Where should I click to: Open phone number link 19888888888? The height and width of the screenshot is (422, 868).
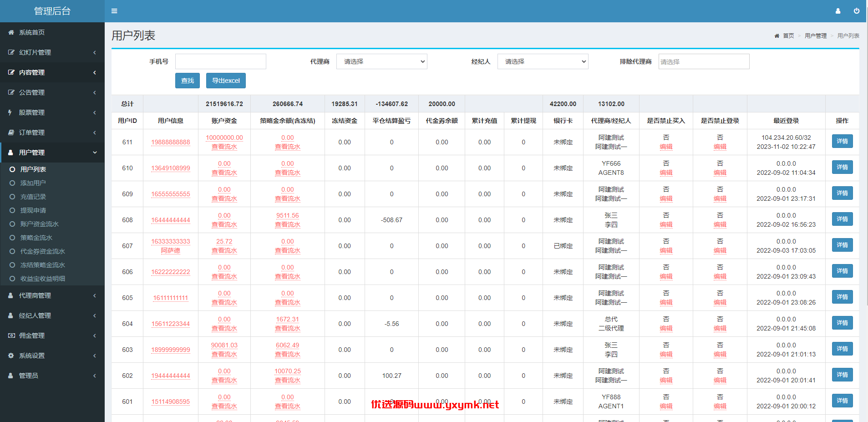(171, 142)
